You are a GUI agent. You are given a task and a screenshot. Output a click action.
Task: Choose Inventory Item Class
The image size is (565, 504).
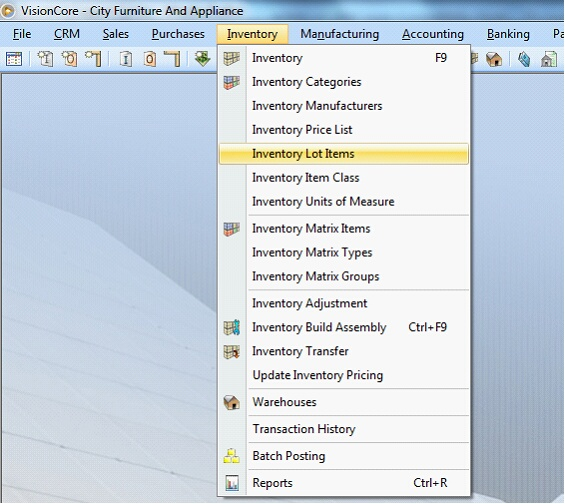[x=344, y=178]
